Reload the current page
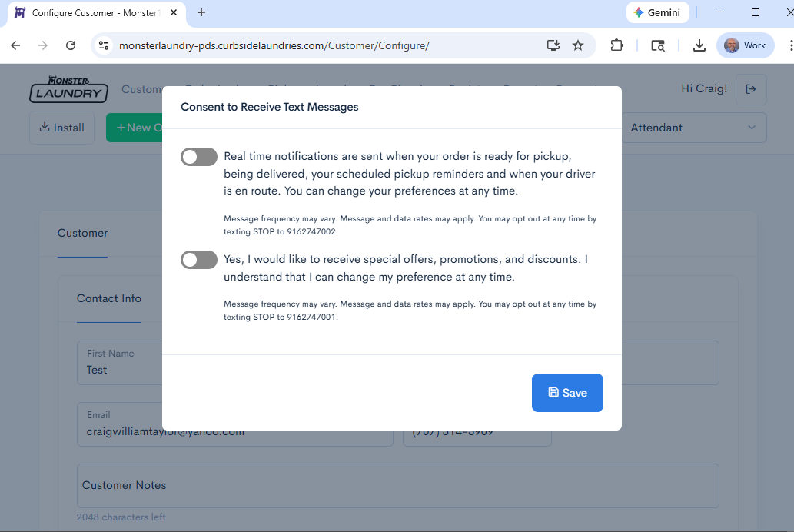 [71, 45]
